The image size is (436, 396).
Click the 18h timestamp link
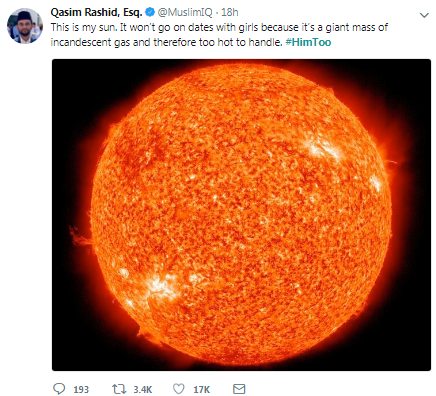[230, 12]
